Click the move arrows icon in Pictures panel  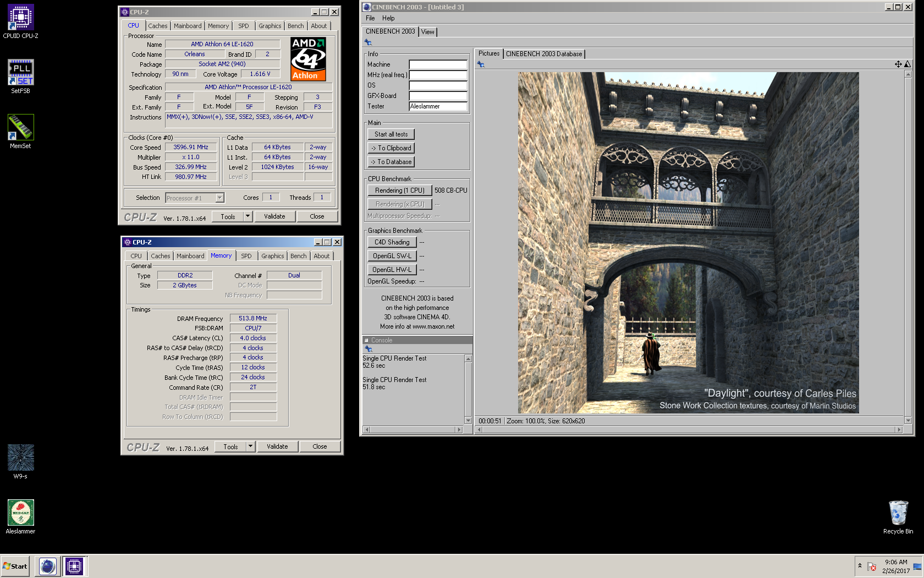click(898, 64)
